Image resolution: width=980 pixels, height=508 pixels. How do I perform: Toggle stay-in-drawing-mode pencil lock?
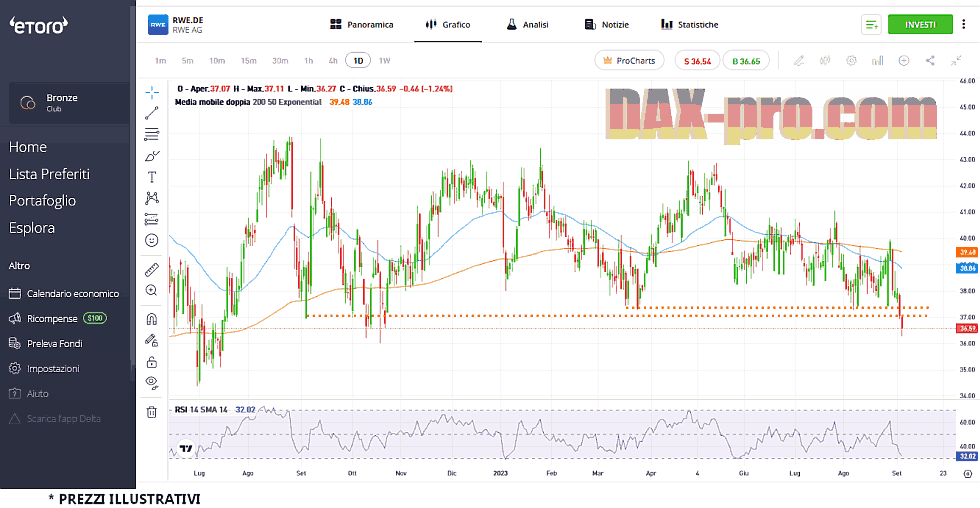tap(152, 341)
